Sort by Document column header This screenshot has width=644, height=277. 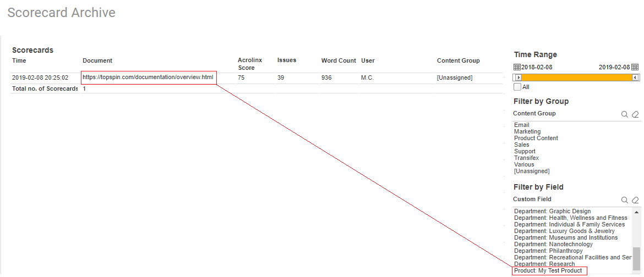click(97, 61)
